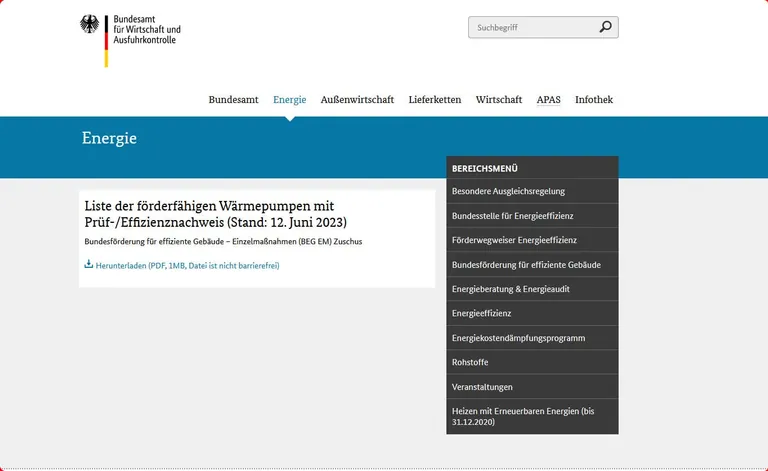This screenshot has height=471, width=768.
Task: Open the Rohstoffe sidebar link
Action: pos(470,362)
